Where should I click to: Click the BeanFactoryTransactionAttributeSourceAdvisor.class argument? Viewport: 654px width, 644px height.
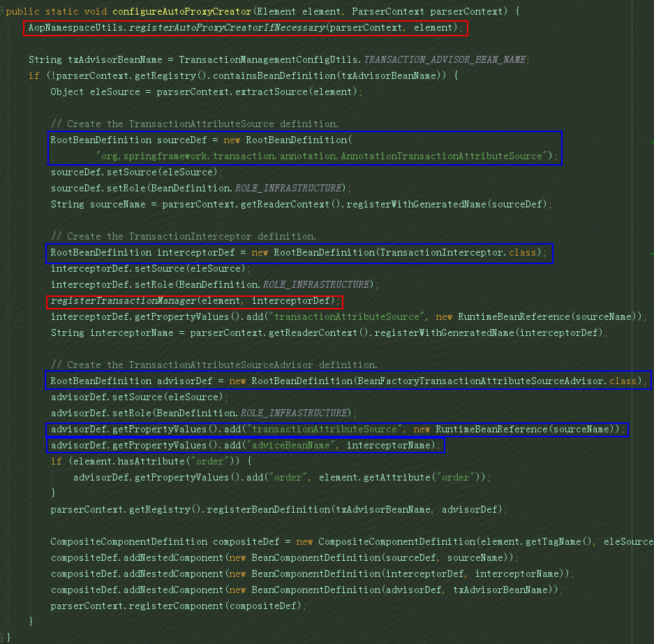click(497, 381)
